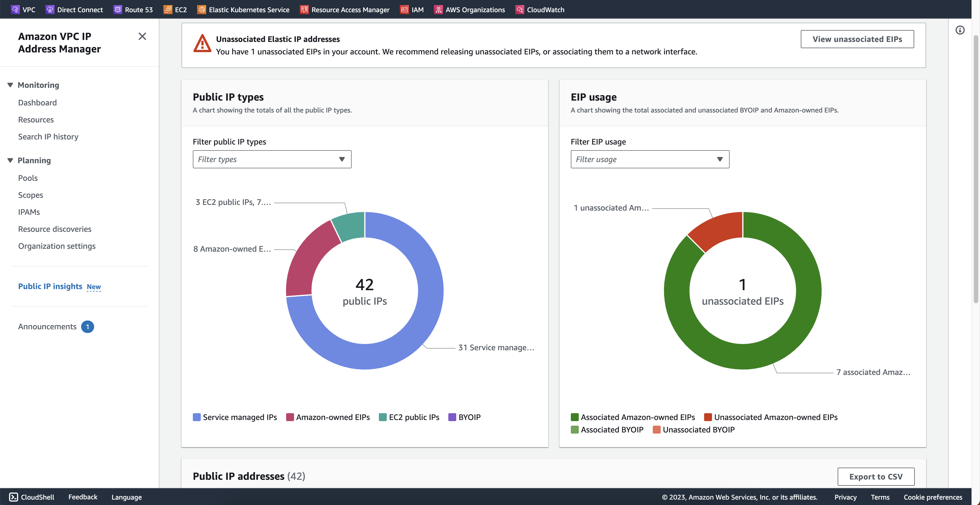
Task: Open the IAM service icon
Action: point(404,10)
